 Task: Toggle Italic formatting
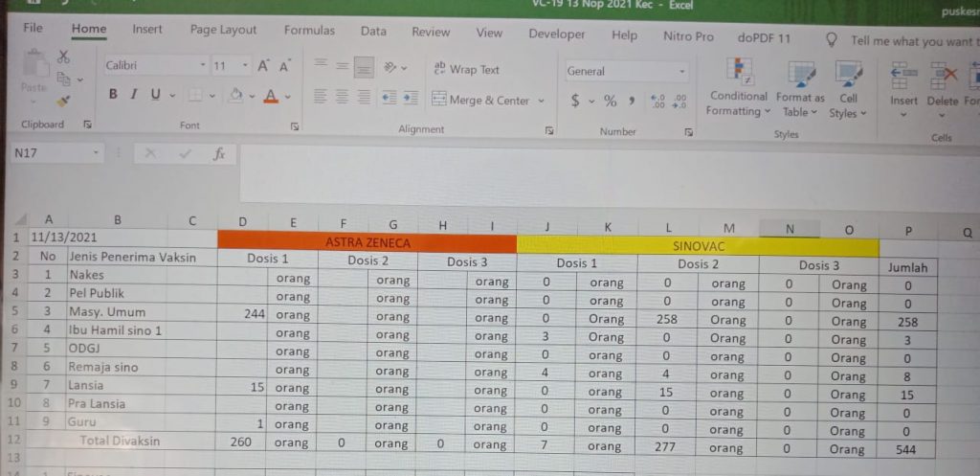coord(134,95)
